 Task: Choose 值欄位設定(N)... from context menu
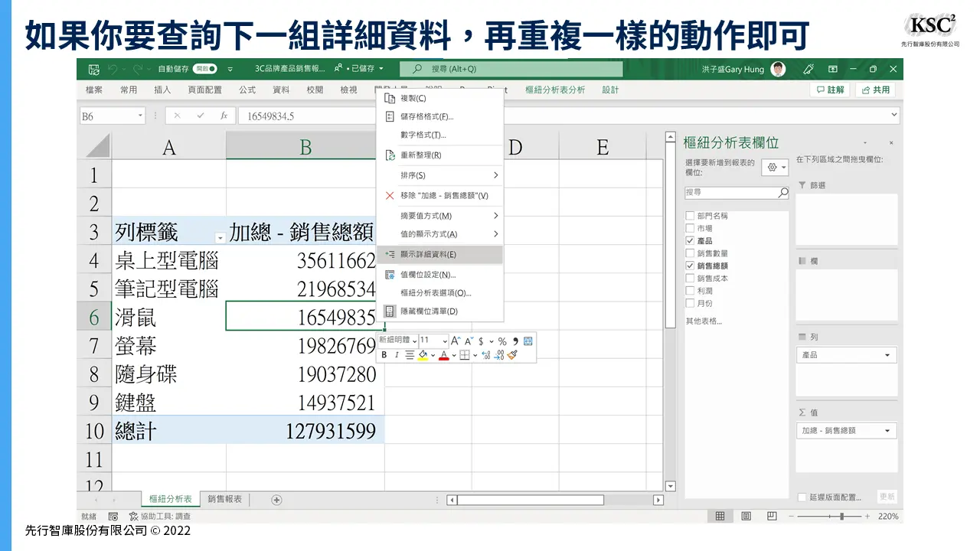pos(440,275)
